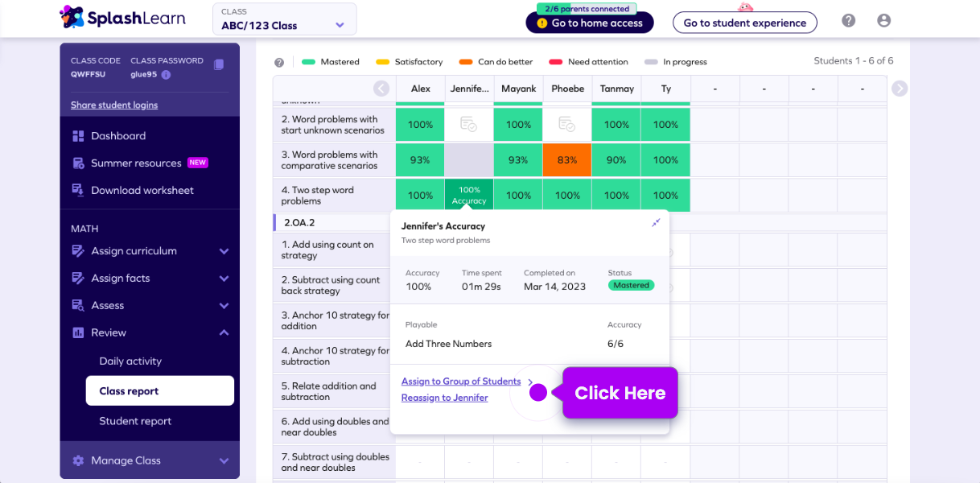Viewport: 980px width, 483px height.
Task: Click the Go to home access button
Action: click(589, 23)
